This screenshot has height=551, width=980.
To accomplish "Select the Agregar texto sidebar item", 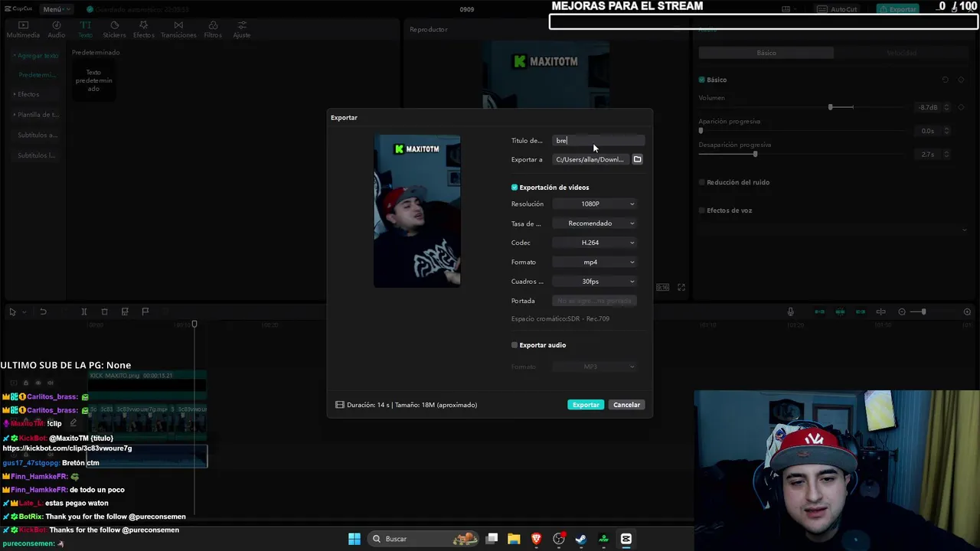I will (x=36, y=56).
